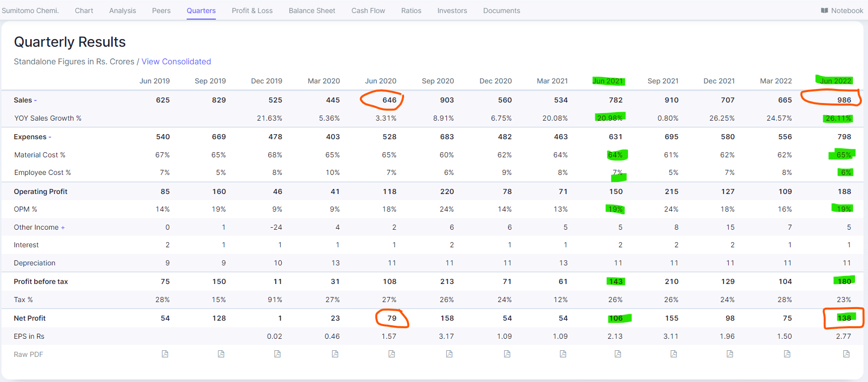This screenshot has width=868, height=382.
Task: Open the Jun 2021 raw PDF icon
Action: [x=618, y=354]
